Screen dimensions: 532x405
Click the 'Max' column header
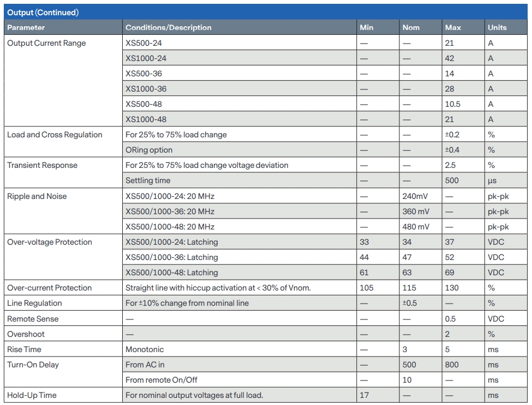[x=453, y=27]
